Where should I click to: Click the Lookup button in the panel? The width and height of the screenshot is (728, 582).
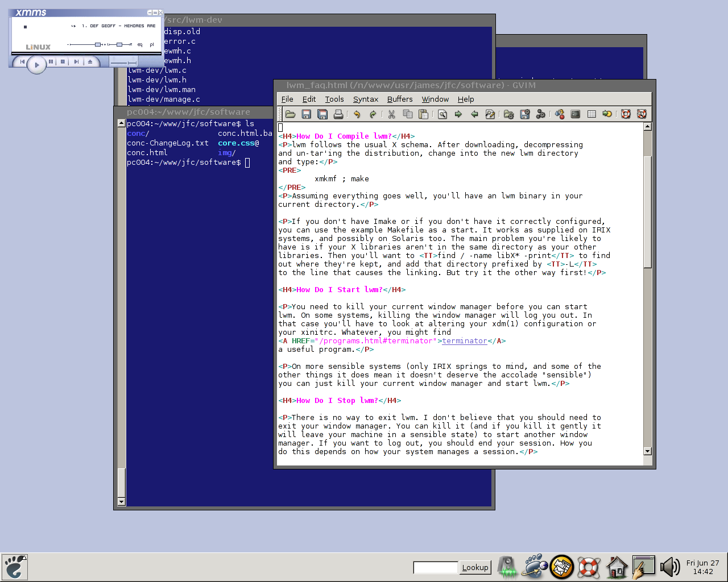(475, 567)
